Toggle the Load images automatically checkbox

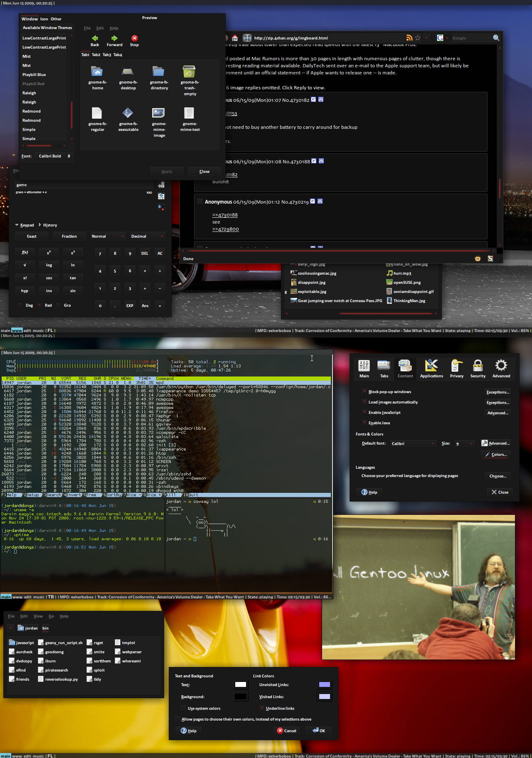365,402
